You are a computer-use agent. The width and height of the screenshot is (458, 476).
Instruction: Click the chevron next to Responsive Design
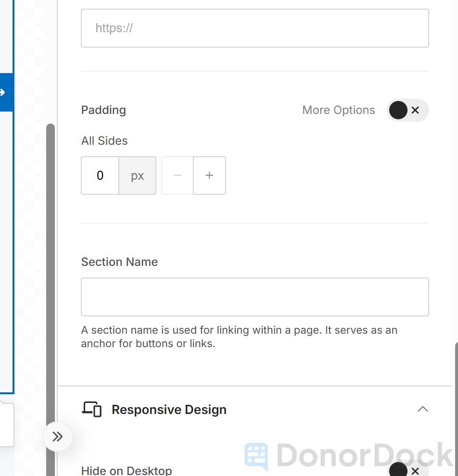click(422, 409)
